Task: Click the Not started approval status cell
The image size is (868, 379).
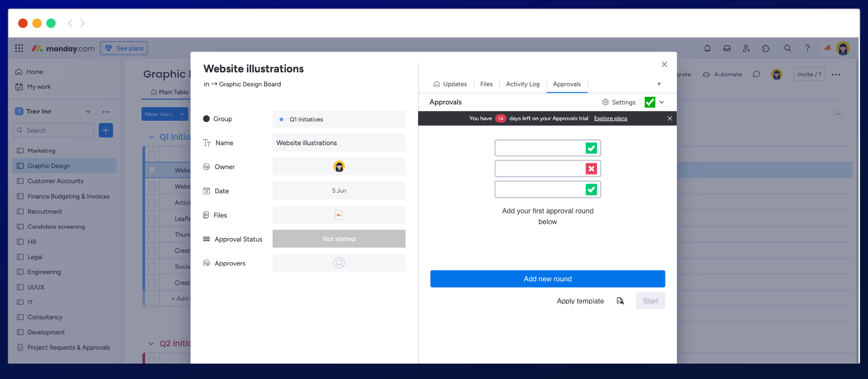Action: pos(339,239)
